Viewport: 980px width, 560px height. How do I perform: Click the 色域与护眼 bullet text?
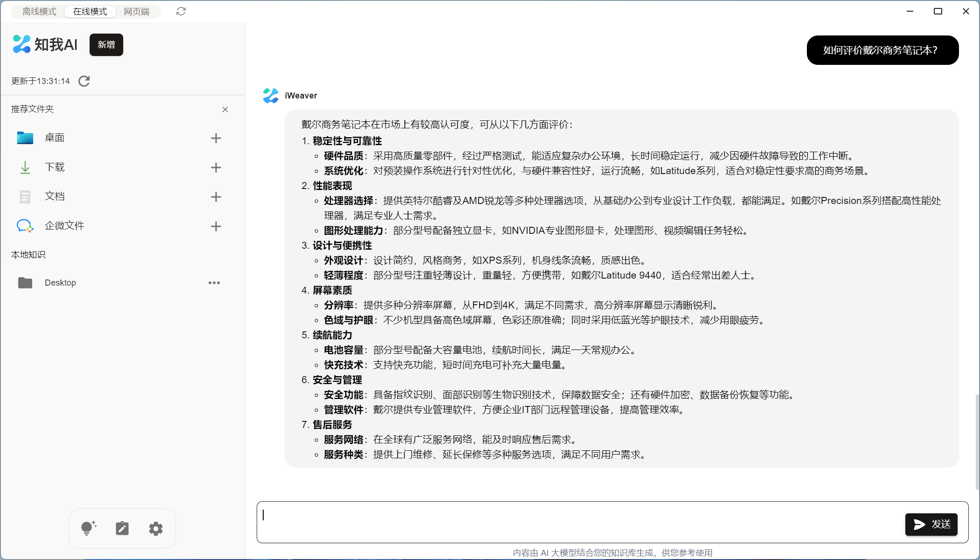[546, 320]
